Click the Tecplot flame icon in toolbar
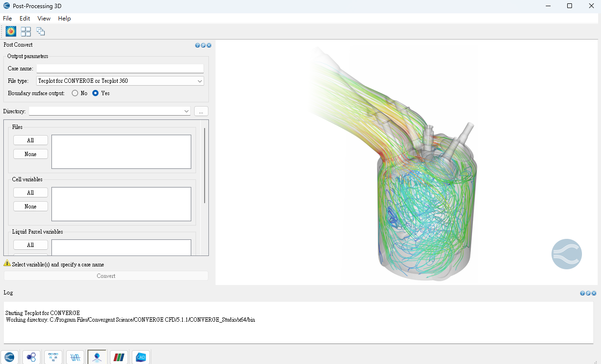The image size is (601, 364). click(x=11, y=31)
